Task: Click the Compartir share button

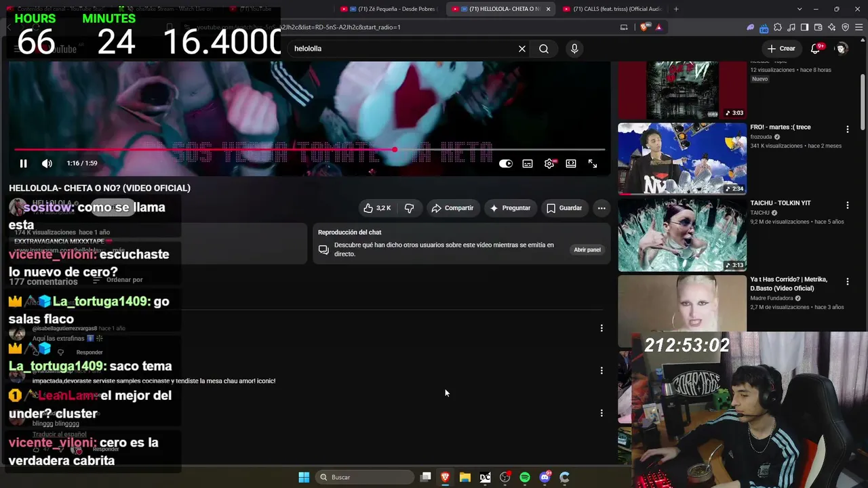Action: coord(452,208)
